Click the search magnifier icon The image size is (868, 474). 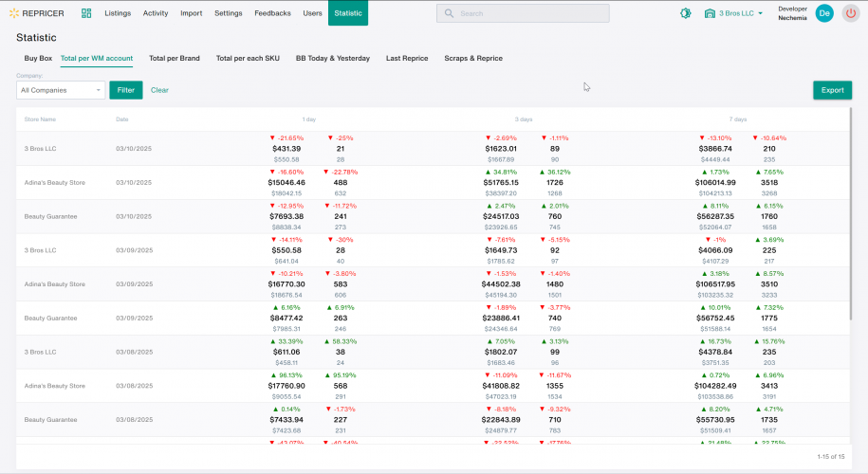click(450, 13)
